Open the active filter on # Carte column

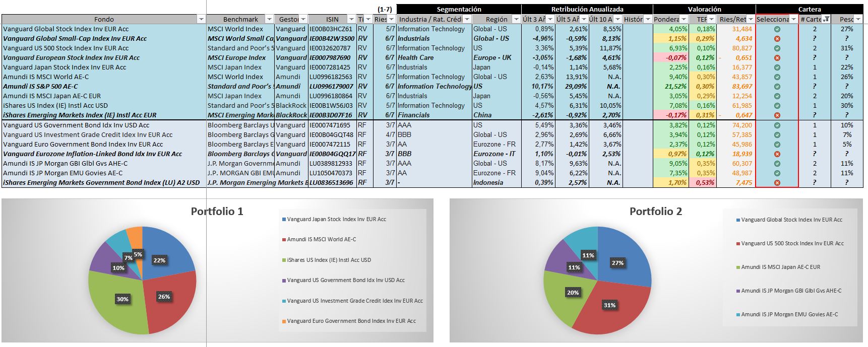(826, 19)
